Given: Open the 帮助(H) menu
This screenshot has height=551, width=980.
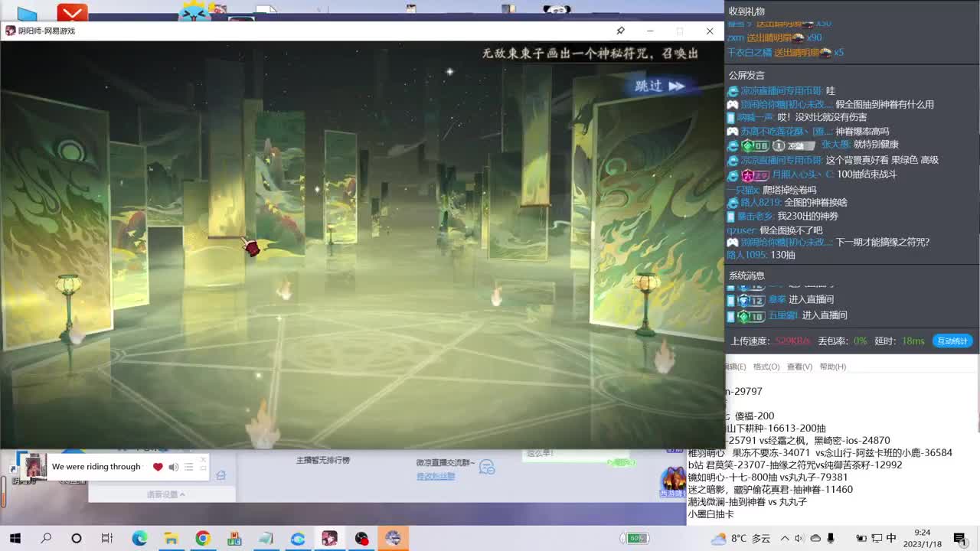Looking at the screenshot, I should click(832, 367).
